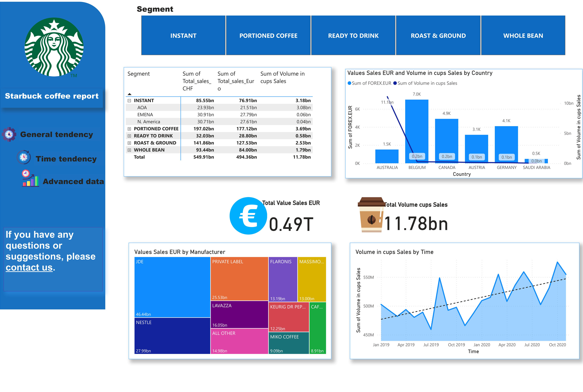
Task: Filter by INSTANT segment
Action: pos(183,35)
